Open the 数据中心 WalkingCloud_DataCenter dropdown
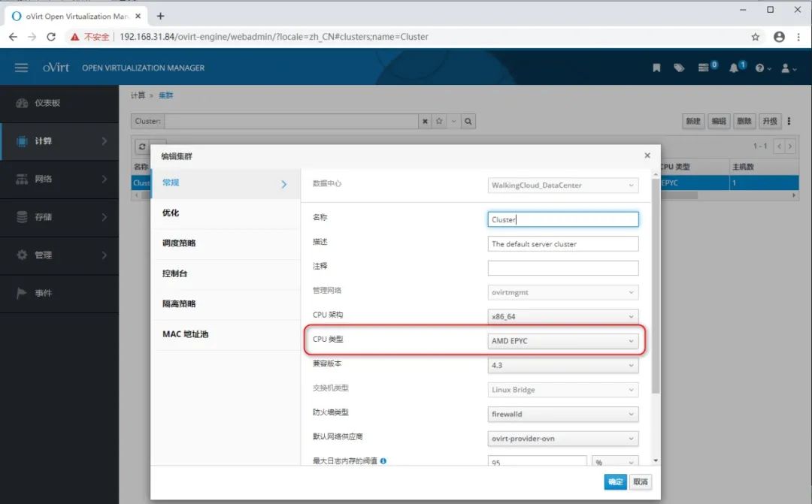812x504 pixels. (563, 186)
